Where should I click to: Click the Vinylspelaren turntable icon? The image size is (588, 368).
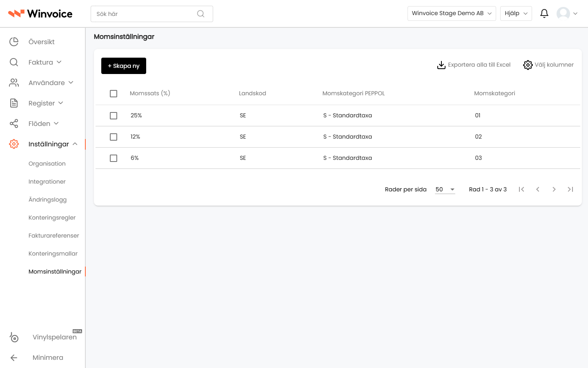(x=14, y=337)
